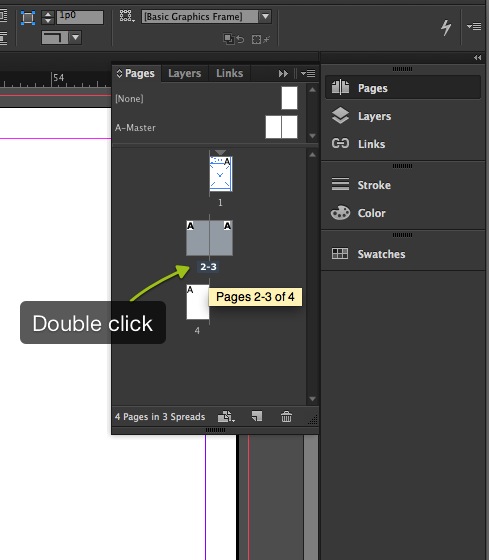Open the Color panel palette icon
489x560 pixels.
[x=340, y=213]
